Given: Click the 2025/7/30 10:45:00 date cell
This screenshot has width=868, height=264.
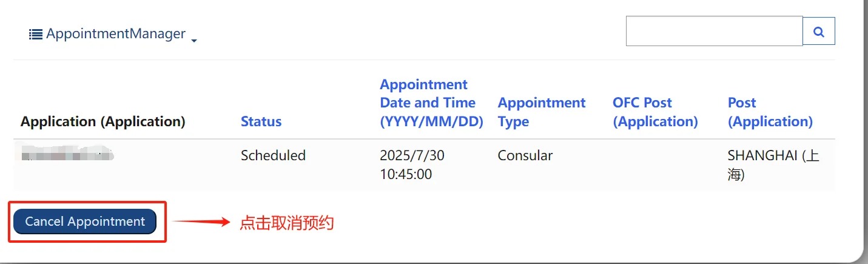Looking at the screenshot, I should (x=412, y=164).
